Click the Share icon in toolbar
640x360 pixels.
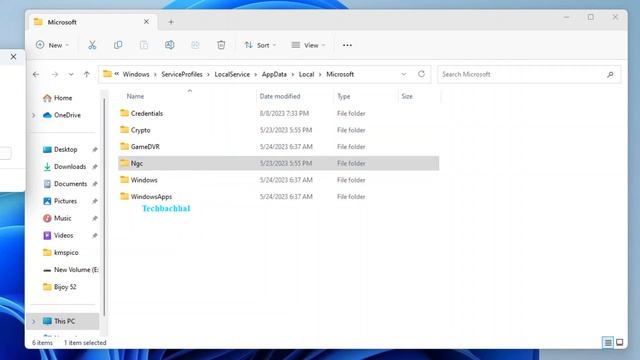click(195, 45)
